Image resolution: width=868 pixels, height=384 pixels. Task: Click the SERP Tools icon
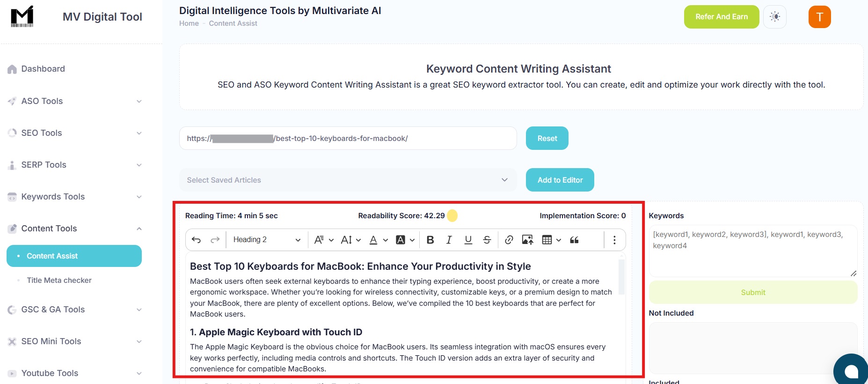coord(12,165)
